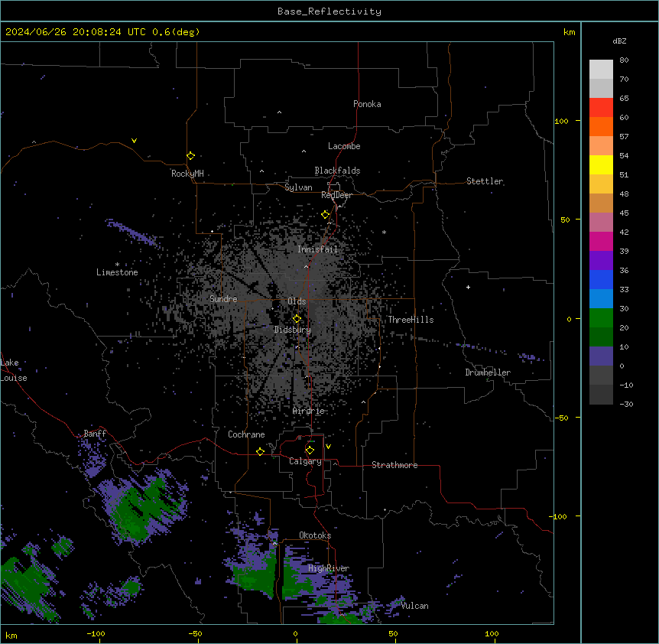659x644 pixels.
Task: Click the white plus marker east of ThreeHills
Action: coord(468,287)
